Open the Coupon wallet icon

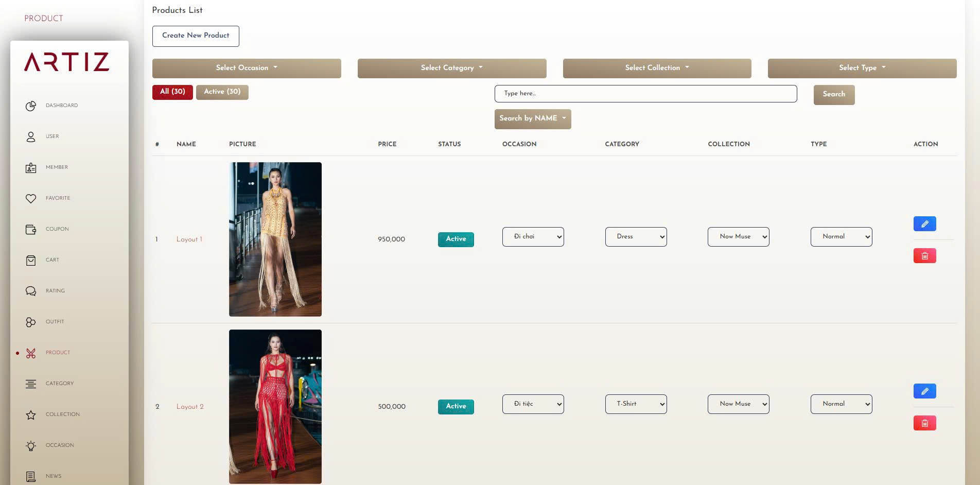[x=31, y=229]
